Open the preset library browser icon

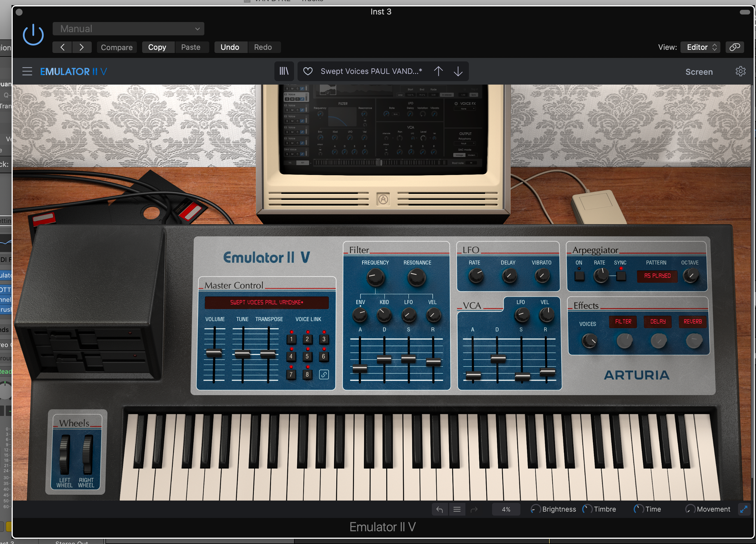[x=284, y=71]
